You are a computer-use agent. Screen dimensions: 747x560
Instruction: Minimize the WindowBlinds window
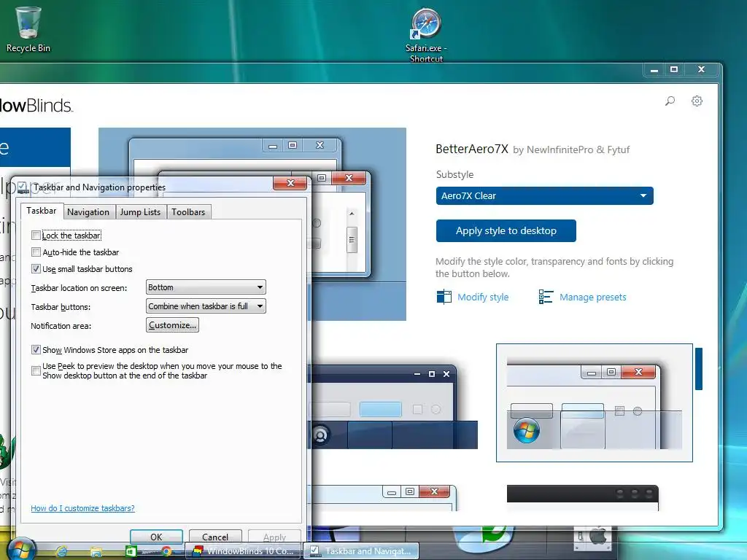pyautogui.click(x=654, y=70)
